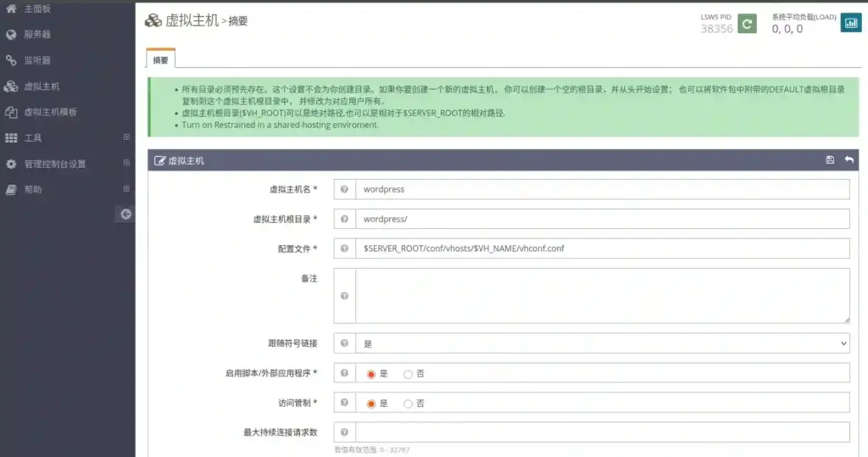The image size is (868, 457).
Task: Open the 跟随符号链接 dropdown
Action: [602, 343]
